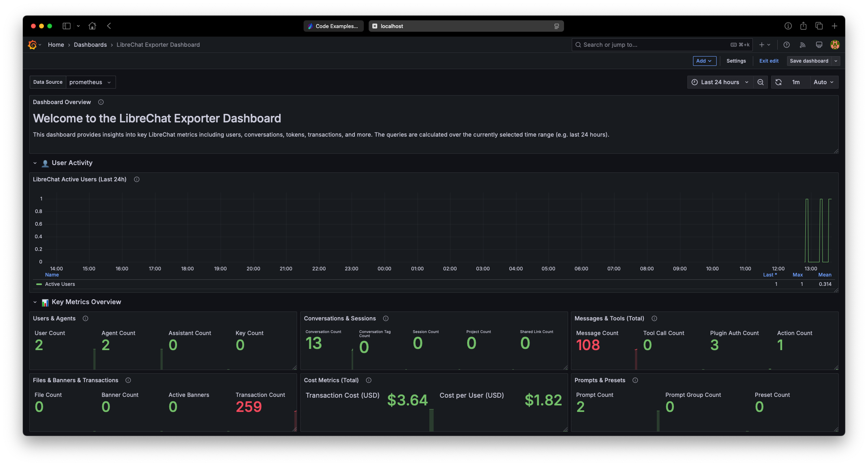Collapse the User Activity row
The height and width of the screenshot is (466, 868).
click(x=35, y=163)
